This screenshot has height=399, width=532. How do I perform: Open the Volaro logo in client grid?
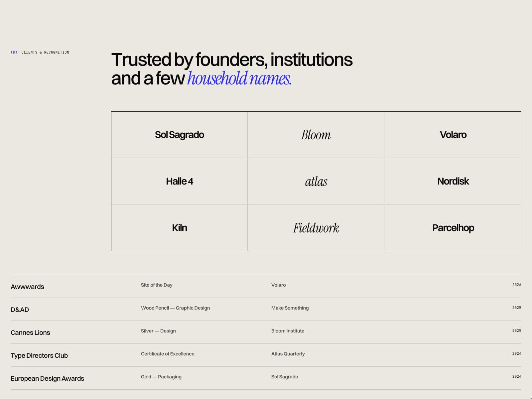tap(453, 135)
